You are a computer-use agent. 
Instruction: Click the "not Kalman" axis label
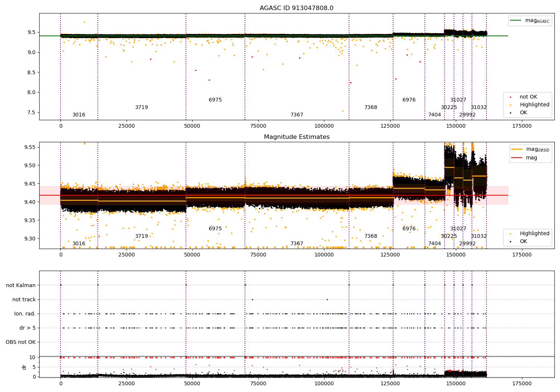click(21, 285)
